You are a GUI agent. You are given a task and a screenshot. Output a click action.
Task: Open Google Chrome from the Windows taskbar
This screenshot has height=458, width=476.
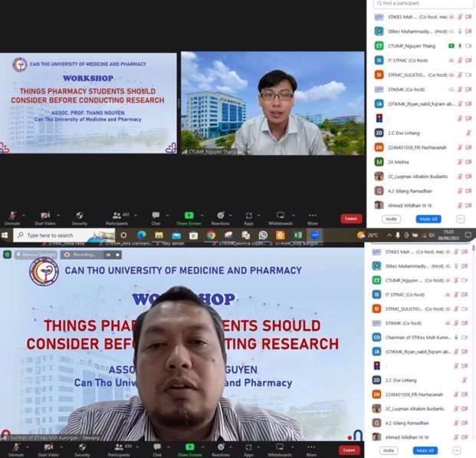pyautogui.click(x=210, y=235)
